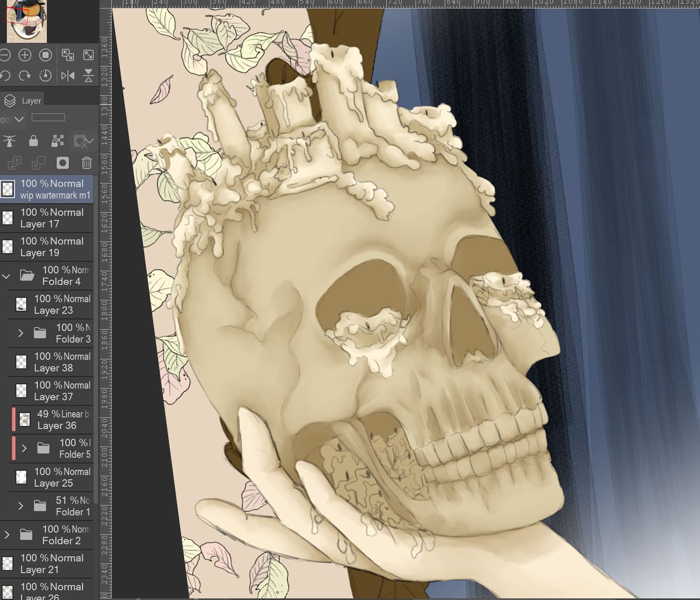The image size is (700, 600).
Task: Click the overlapping squares expand icon in Navigator
Action: point(68,55)
